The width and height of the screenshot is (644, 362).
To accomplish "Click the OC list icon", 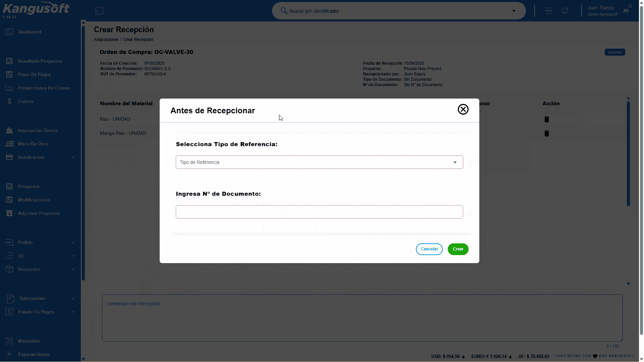I will 9,256.
